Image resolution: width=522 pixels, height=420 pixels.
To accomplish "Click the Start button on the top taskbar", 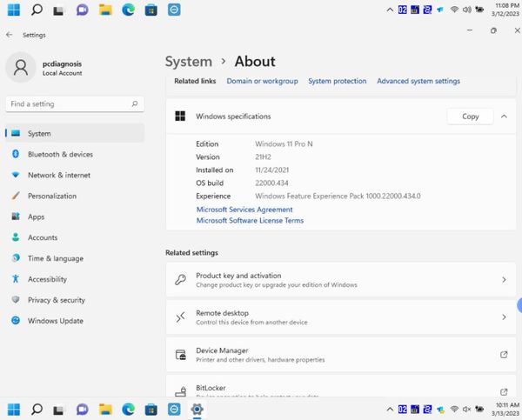I will click(14, 10).
